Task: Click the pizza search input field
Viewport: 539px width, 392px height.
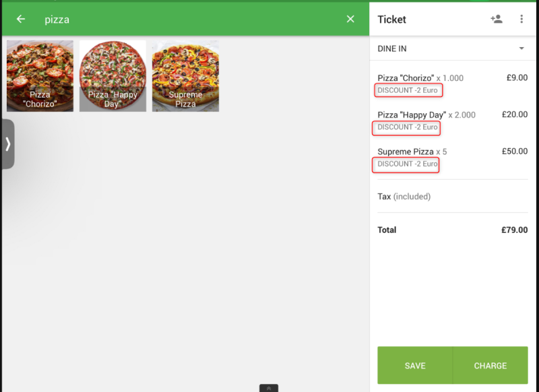Action: pos(189,20)
